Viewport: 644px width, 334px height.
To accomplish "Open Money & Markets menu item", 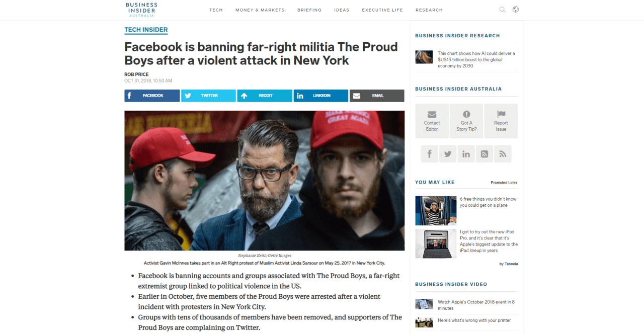I will tap(260, 10).
